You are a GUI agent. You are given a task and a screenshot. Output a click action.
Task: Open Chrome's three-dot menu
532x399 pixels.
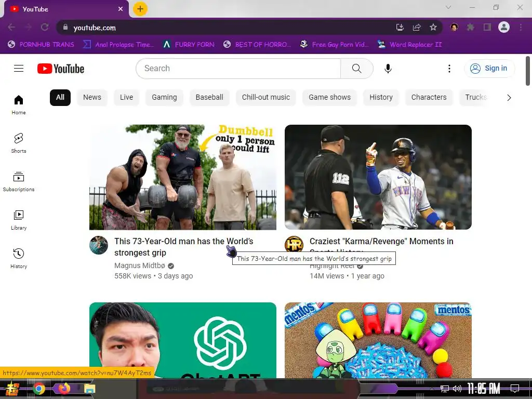521,27
